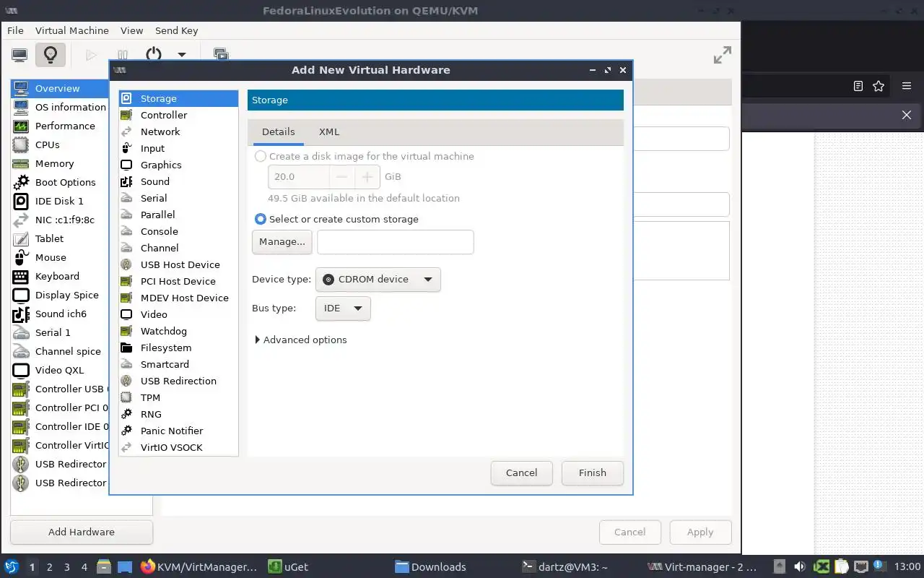The image size is (924, 578).
Task: Open Video QXL in hardware list
Action: 60,370
